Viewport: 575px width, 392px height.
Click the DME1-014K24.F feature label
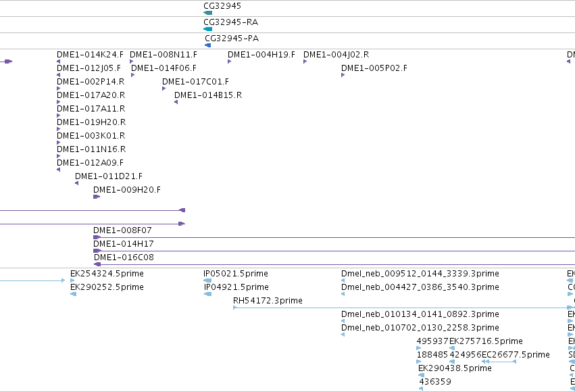(91, 55)
